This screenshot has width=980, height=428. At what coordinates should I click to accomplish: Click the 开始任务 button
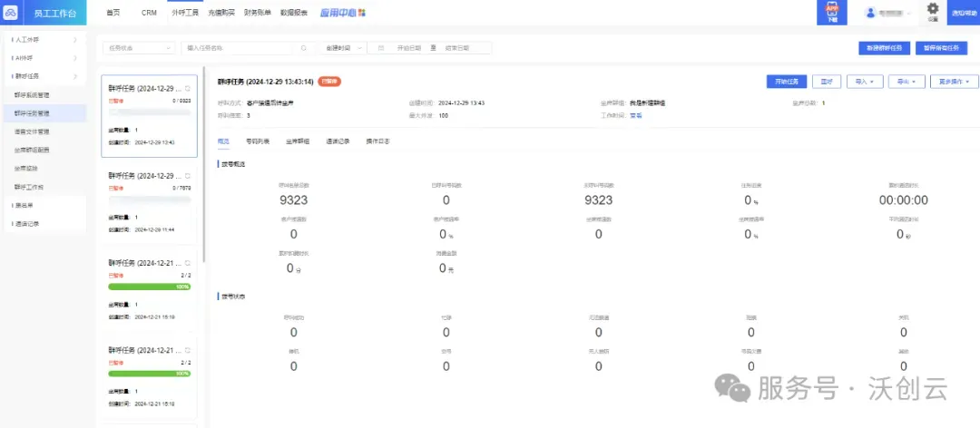coord(786,82)
